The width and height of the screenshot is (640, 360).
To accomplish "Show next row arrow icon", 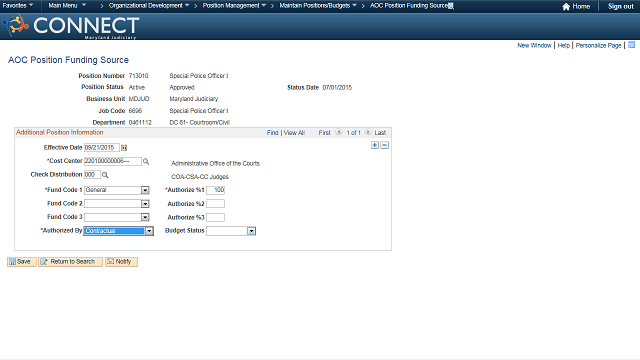I will [368, 132].
